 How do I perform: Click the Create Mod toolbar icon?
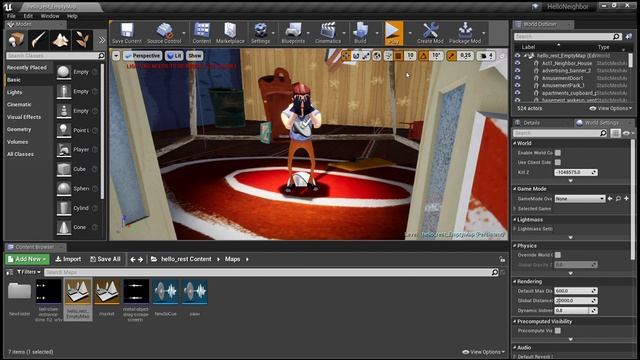point(430,33)
